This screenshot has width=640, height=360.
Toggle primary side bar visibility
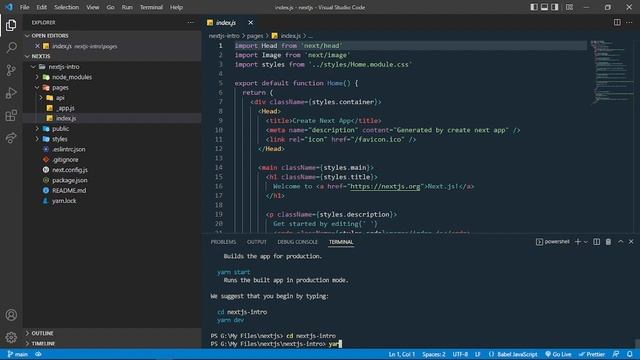click(534, 7)
